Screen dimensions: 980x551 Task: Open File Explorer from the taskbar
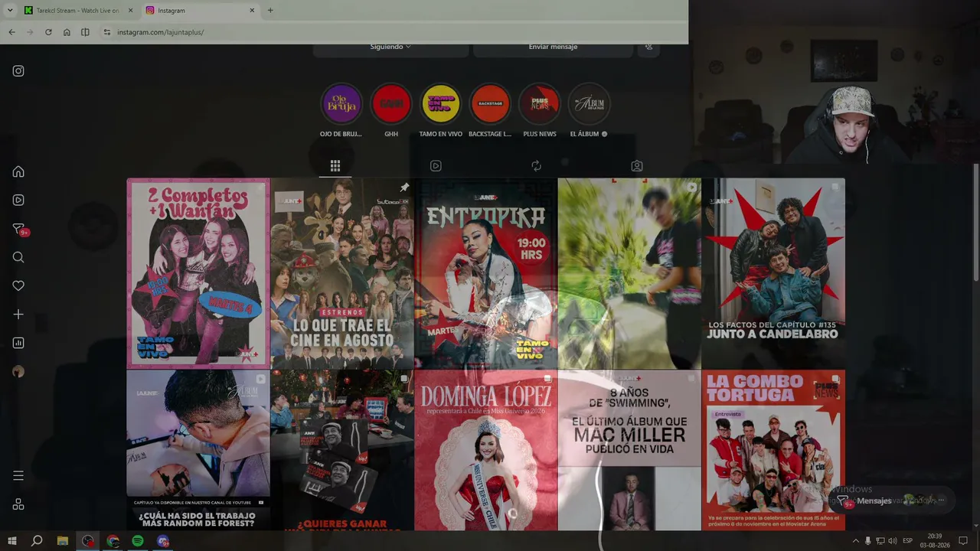click(x=63, y=541)
